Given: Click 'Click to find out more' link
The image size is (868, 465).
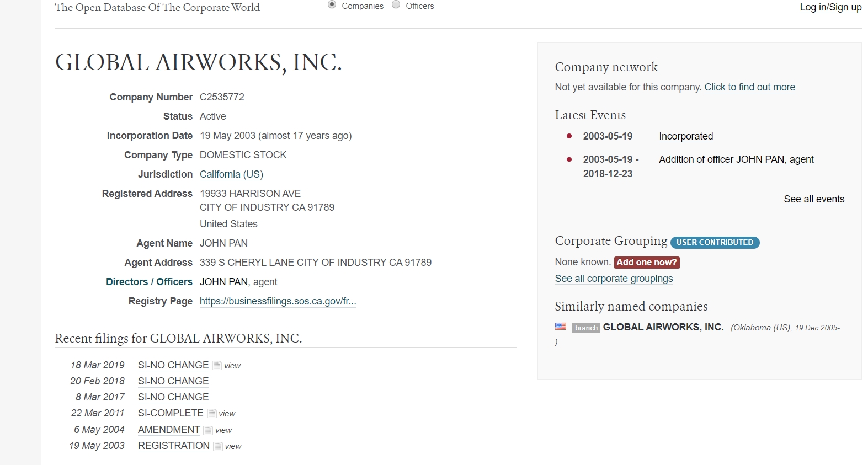Looking at the screenshot, I should [749, 87].
